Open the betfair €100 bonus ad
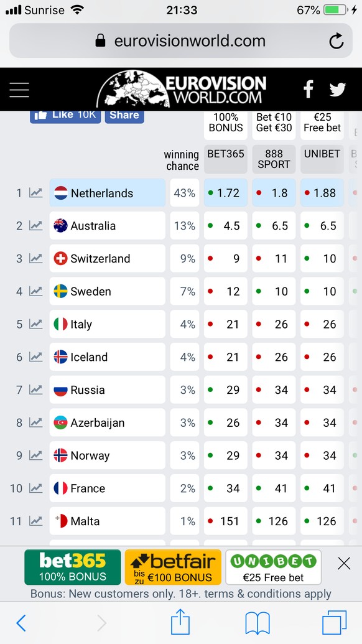The height and width of the screenshot is (644, 362). [x=173, y=567]
